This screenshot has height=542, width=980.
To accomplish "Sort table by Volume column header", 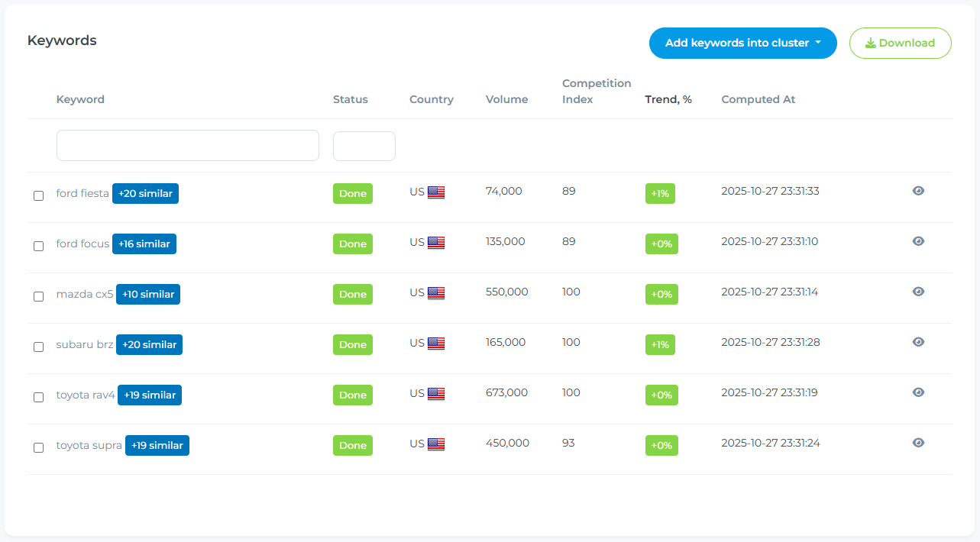I will coord(506,99).
